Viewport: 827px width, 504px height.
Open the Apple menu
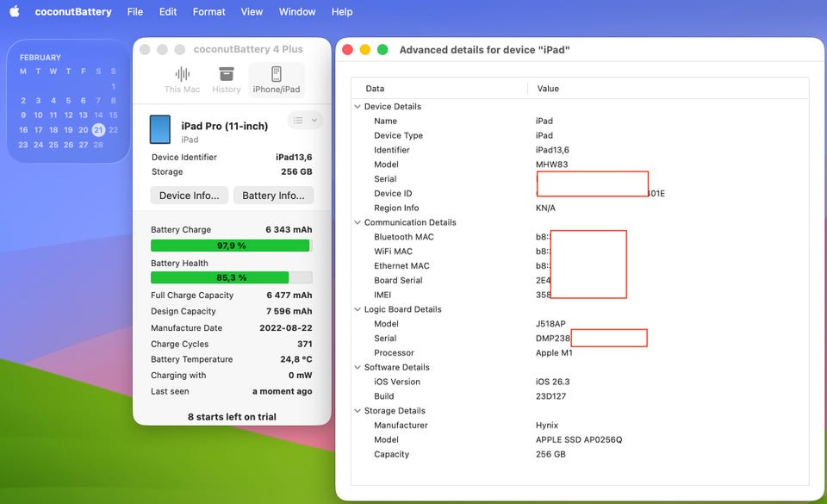coord(15,11)
